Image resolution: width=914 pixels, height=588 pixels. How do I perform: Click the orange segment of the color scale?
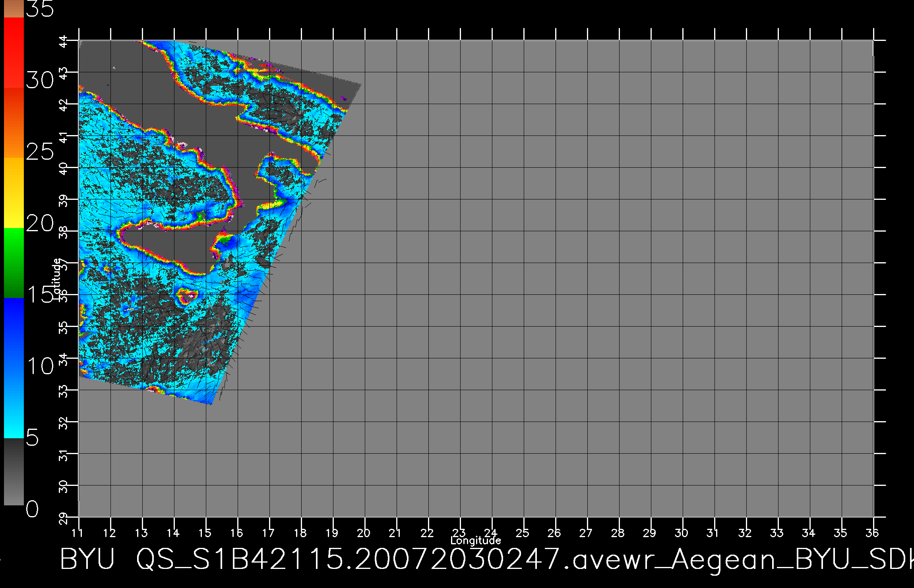pos(14,123)
